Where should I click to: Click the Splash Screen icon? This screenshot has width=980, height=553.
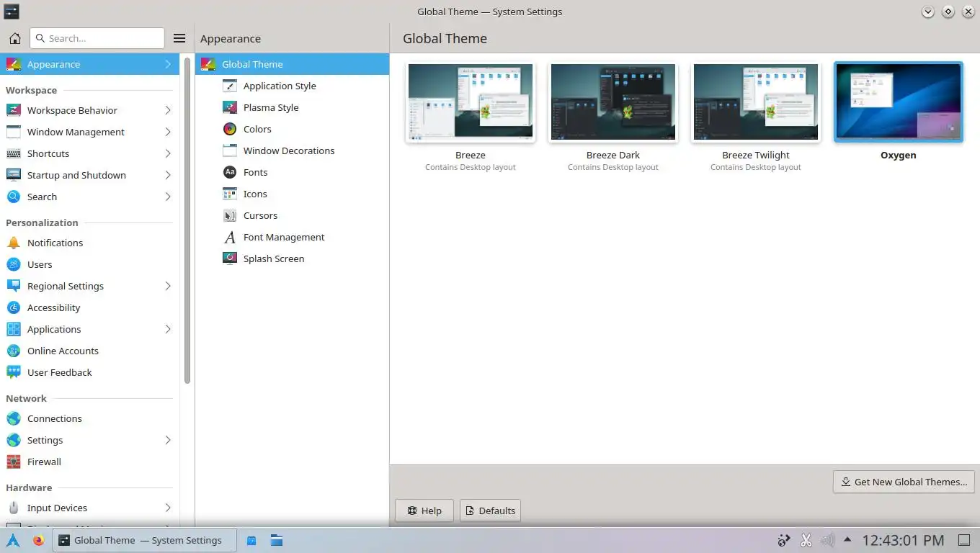click(x=230, y=258)
